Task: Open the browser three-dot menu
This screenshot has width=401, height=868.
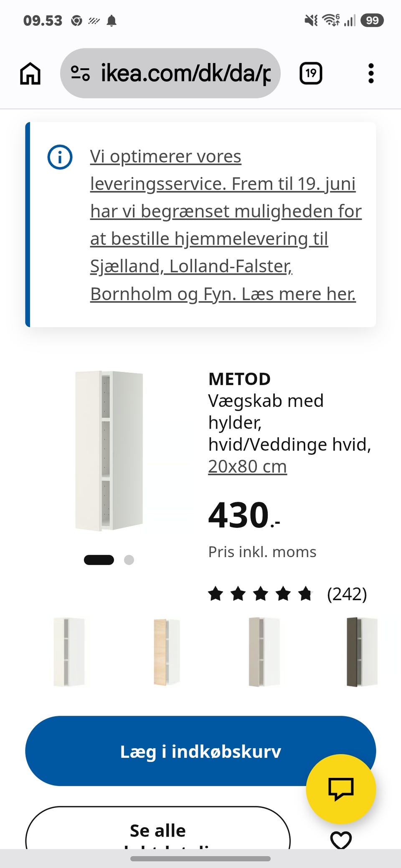Action: tap(371, 73)
